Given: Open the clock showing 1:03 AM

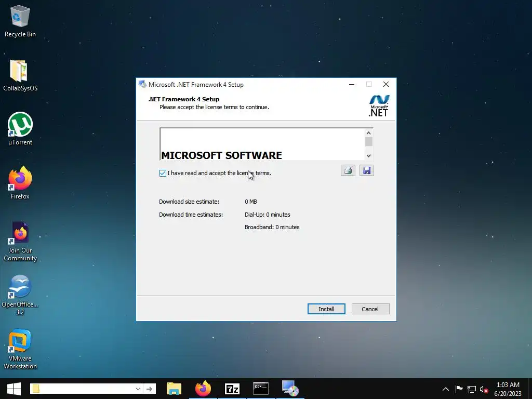Looking at the screenshot, I should point(508,389).
